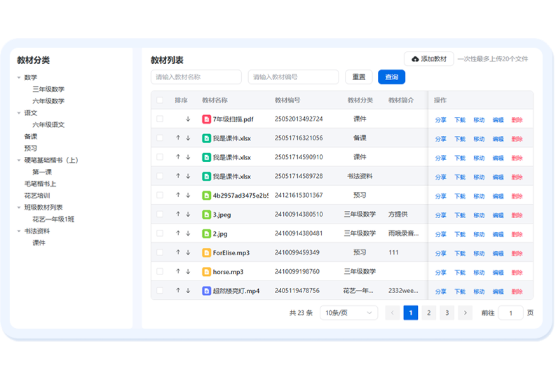Move 7年级扫描.pdf down one position

coord(188,119)
